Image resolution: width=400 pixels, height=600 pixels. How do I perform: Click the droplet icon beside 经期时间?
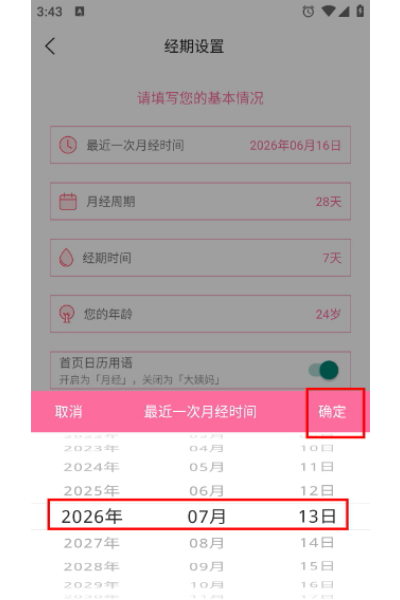point(66,258)
